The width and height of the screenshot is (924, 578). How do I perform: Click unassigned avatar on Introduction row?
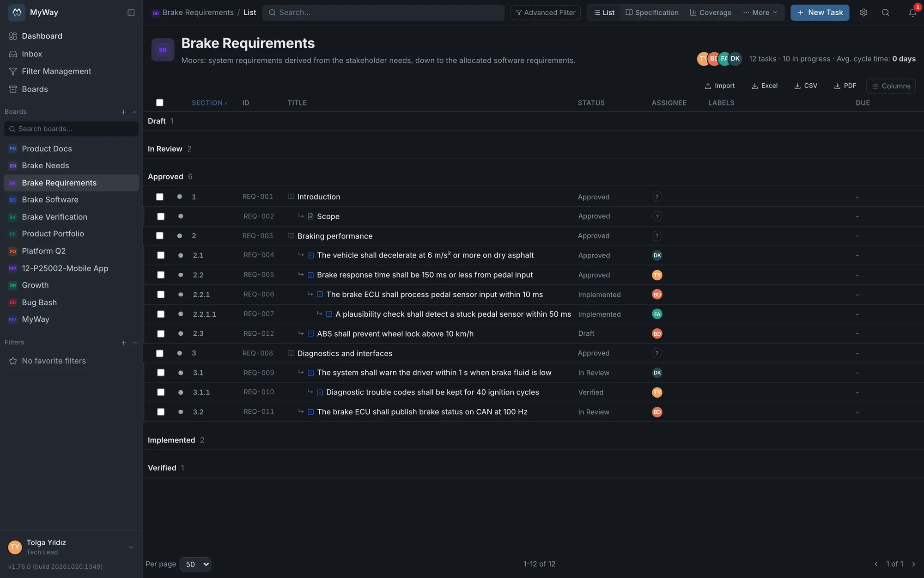657,197
